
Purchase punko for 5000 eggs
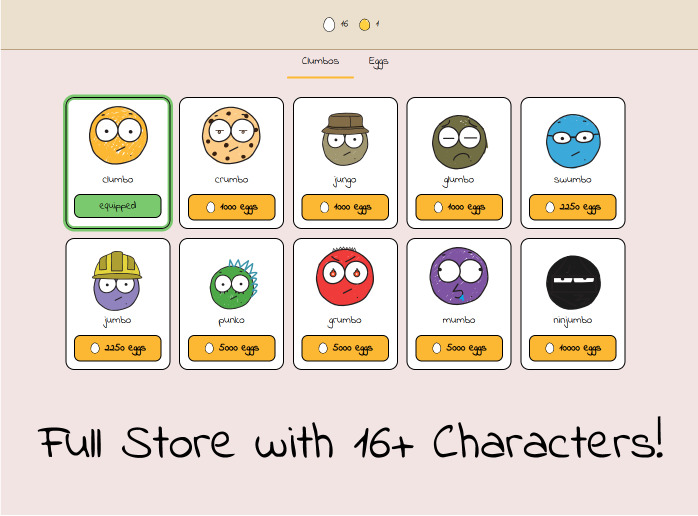coord(231,348)
